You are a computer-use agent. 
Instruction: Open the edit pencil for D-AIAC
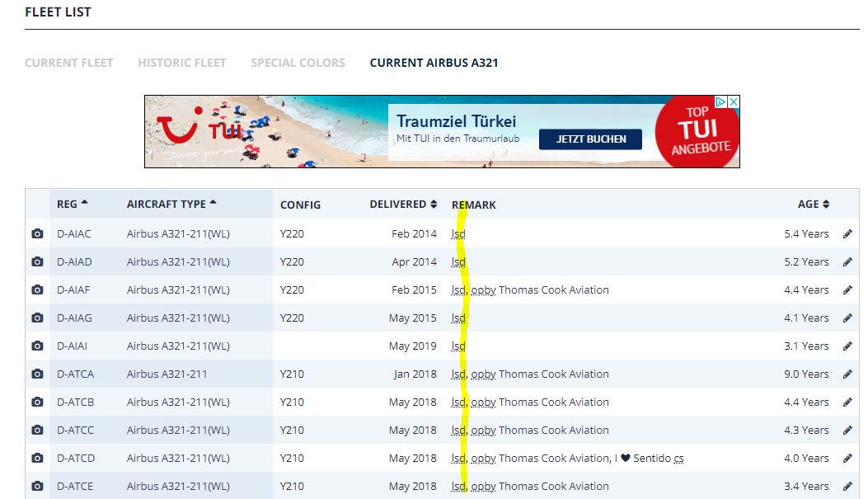[x=848, y=233]
